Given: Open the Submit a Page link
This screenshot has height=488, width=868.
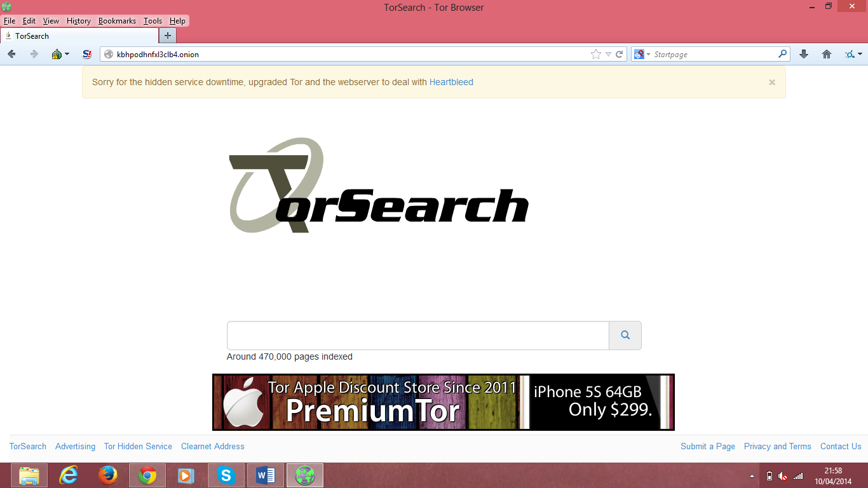Looking at the screenshot, I should pyautogui.click(x=707, y=446).
